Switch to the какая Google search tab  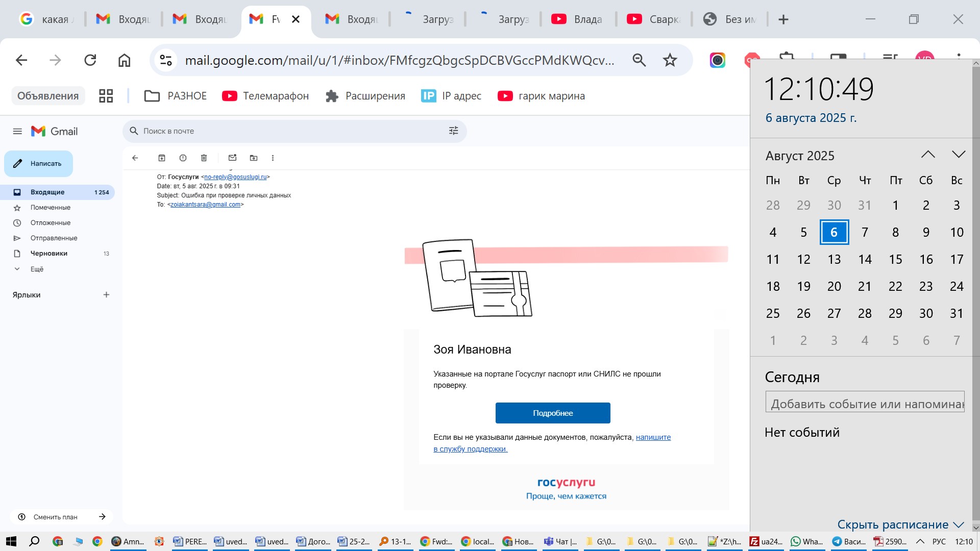coord(46,19)
